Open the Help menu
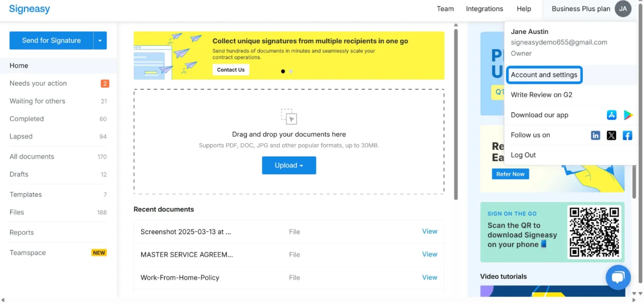This screenshot has width=644, height=305. pyautogui.click(x=524, y=8)
